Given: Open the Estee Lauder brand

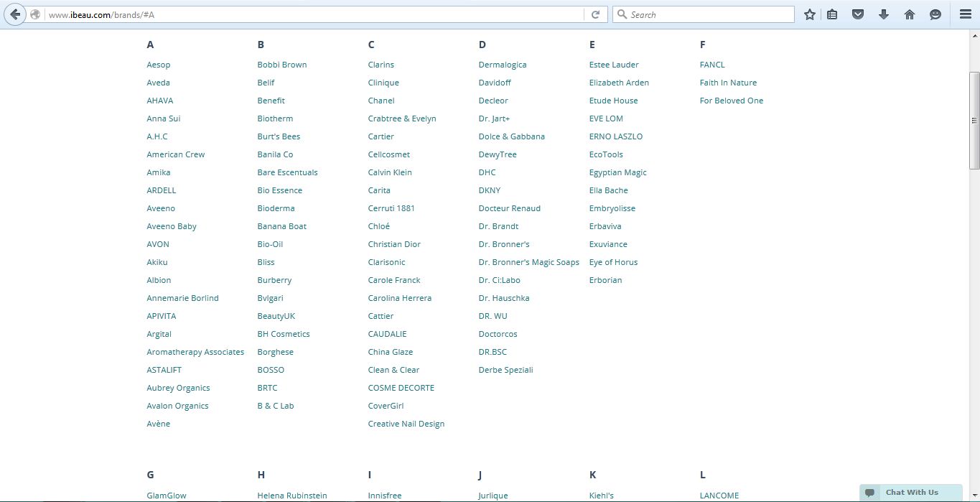Looking at the screenshot, I should coord(614,65).
